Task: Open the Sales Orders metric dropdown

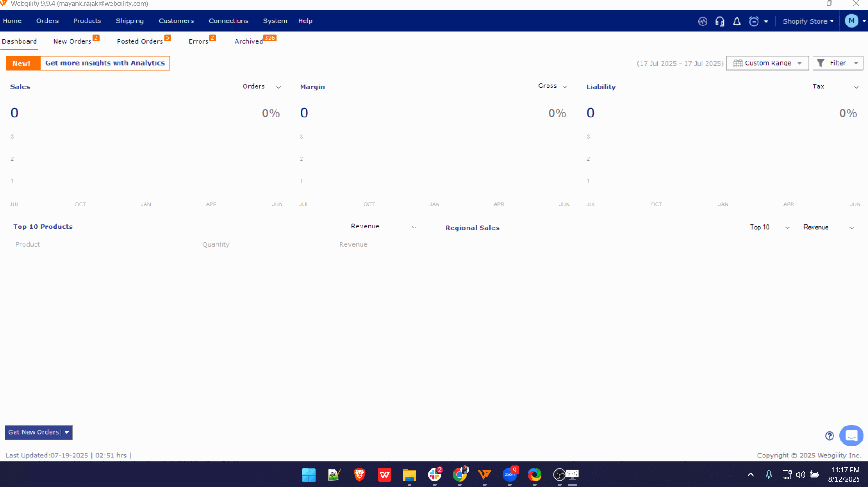Action: pos(261,86)
